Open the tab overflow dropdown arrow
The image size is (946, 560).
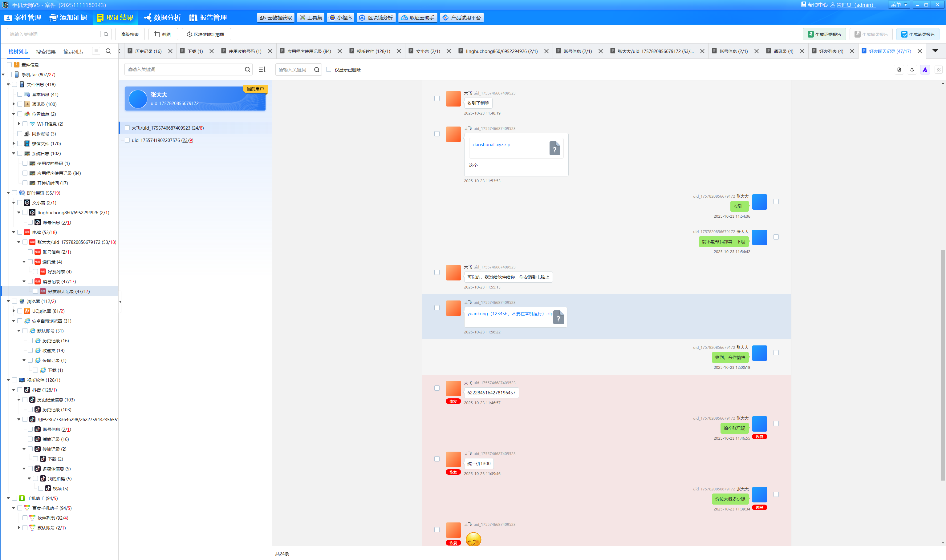point(935,50)
